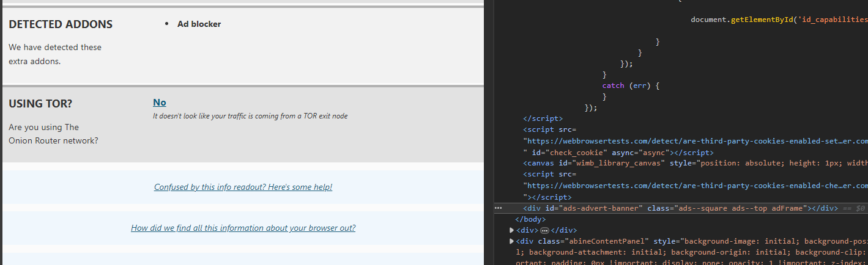Screen dimensions: 868x265
Task: Open 'Confused by this info readout?' help link
Action: (x=243, y=187)
